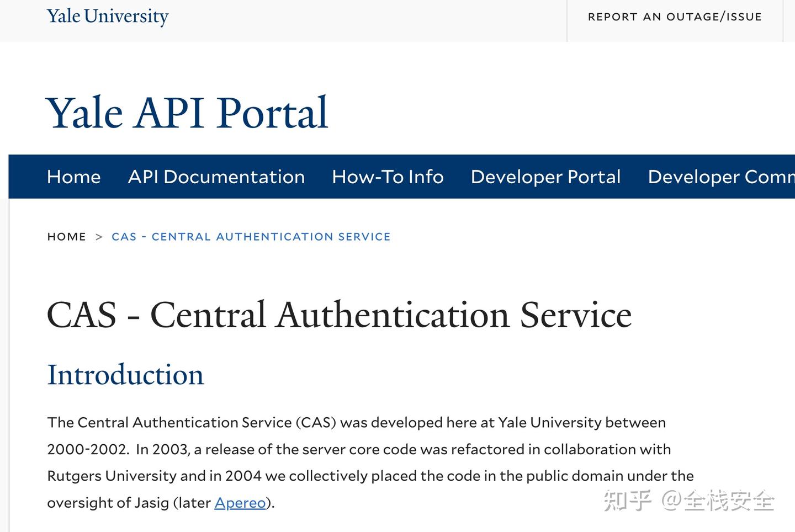Image resolution: width=795 pixels, height=532 pixels.
Task: Click the Introduction section heading
Action: [126, 375]
